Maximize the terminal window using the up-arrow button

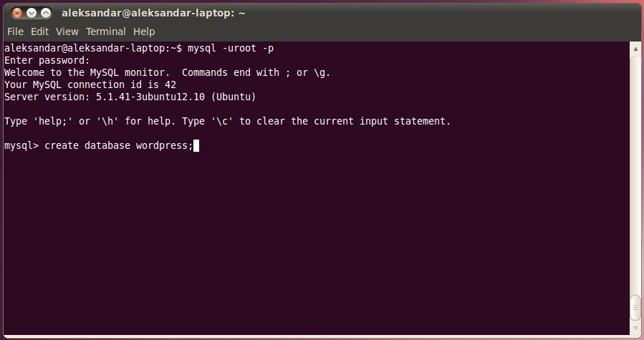pos(46,13)
